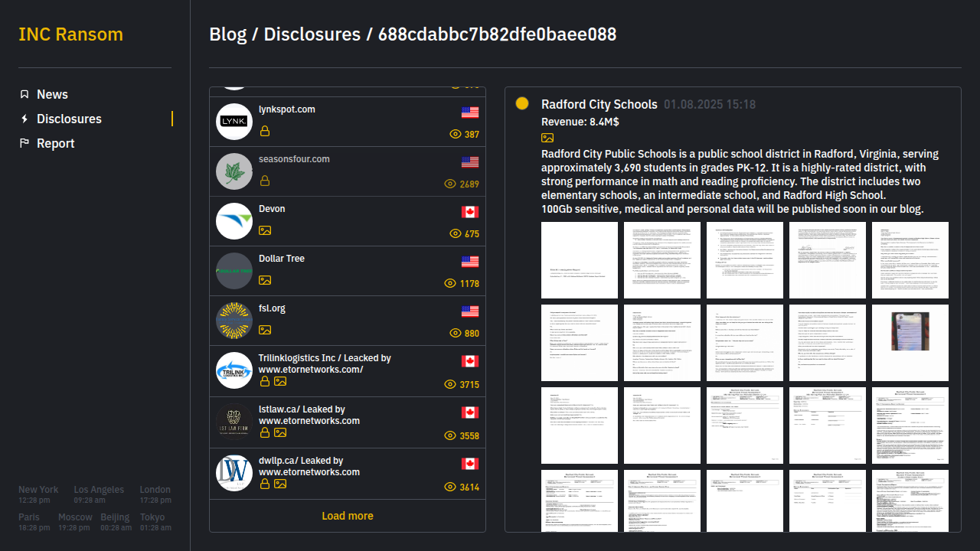Open the lstlaw.ca leaked entry
The width and height of the screenshot is (980, 551).
(x=348, y=422)
